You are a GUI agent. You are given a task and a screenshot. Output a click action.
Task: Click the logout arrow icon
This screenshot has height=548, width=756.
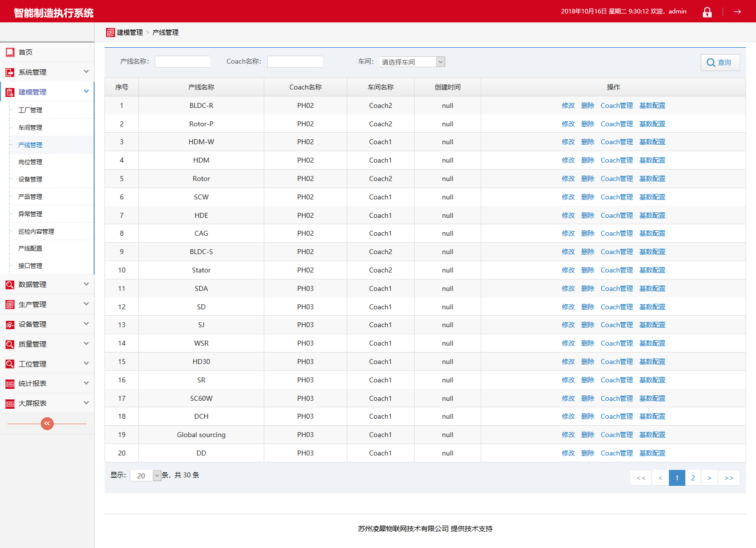pos(738,12)
